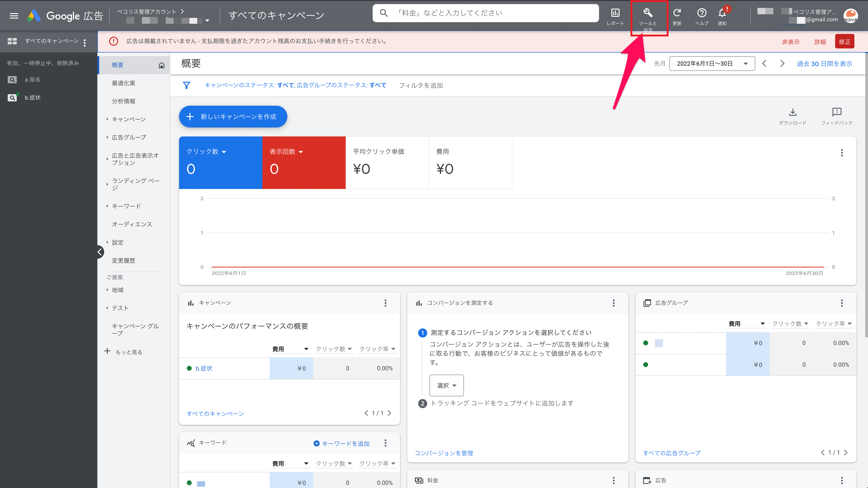The width and height of the screenshot is (868, 488).
Task: Click the filter funnel icon
Action: pyautogui.click(x=186, y=85)
